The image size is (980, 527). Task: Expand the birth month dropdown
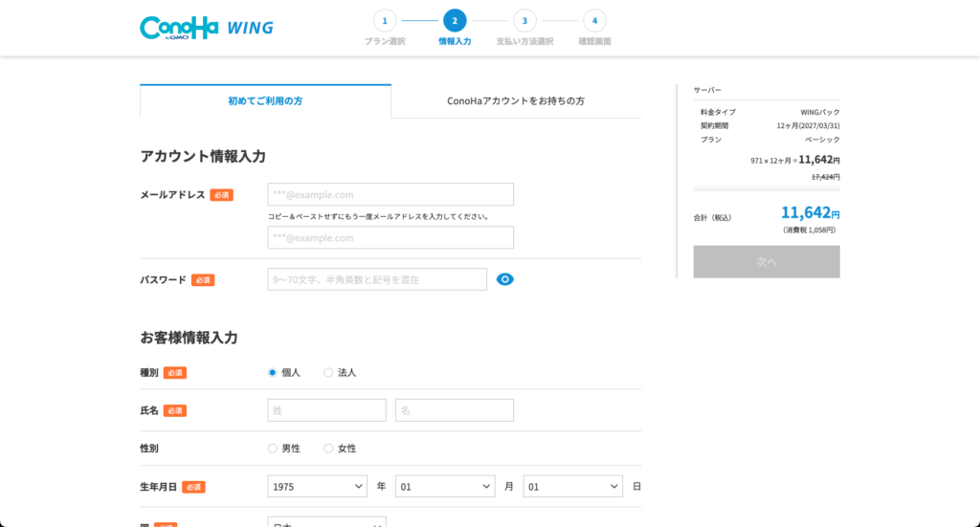click(x=445, y=487)
